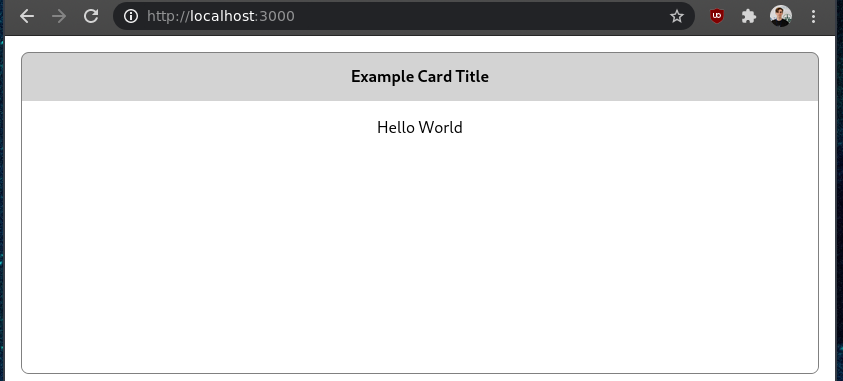
Task: Click the "http://" prefix in the URL
Action: click(x=168, y=16)
